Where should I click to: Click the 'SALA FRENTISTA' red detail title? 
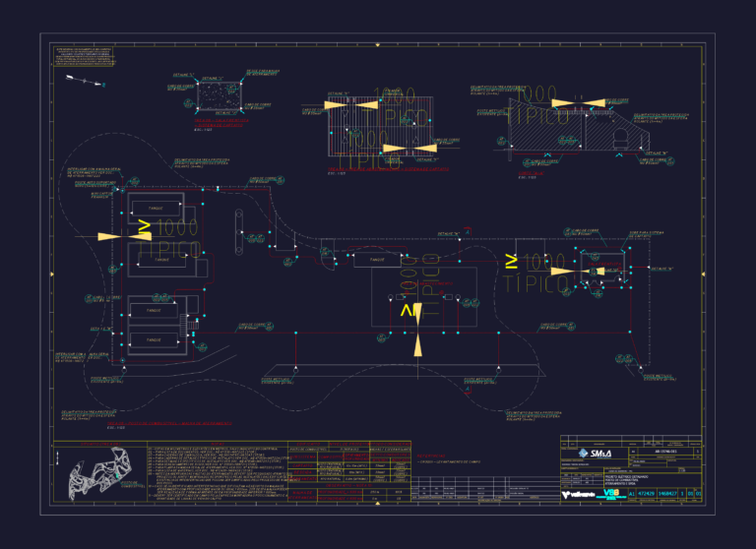(221, 122)
